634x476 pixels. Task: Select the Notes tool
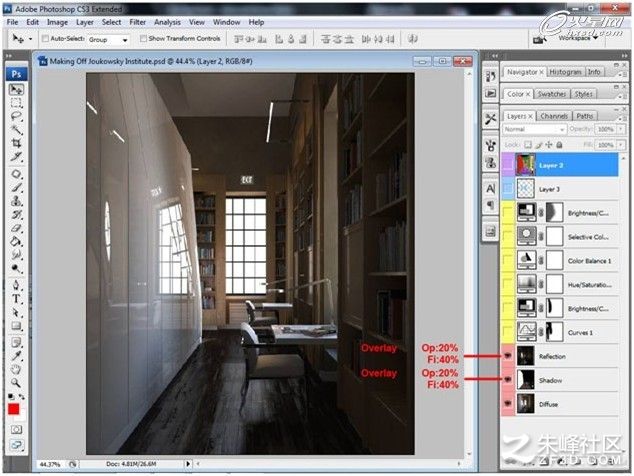click(x=16, y=343)
